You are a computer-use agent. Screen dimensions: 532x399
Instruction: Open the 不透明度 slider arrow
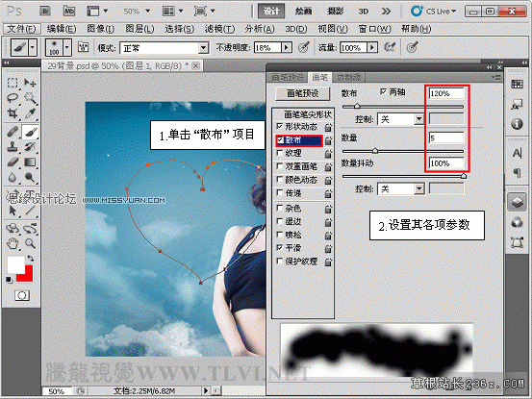click(x=287, y=47)
